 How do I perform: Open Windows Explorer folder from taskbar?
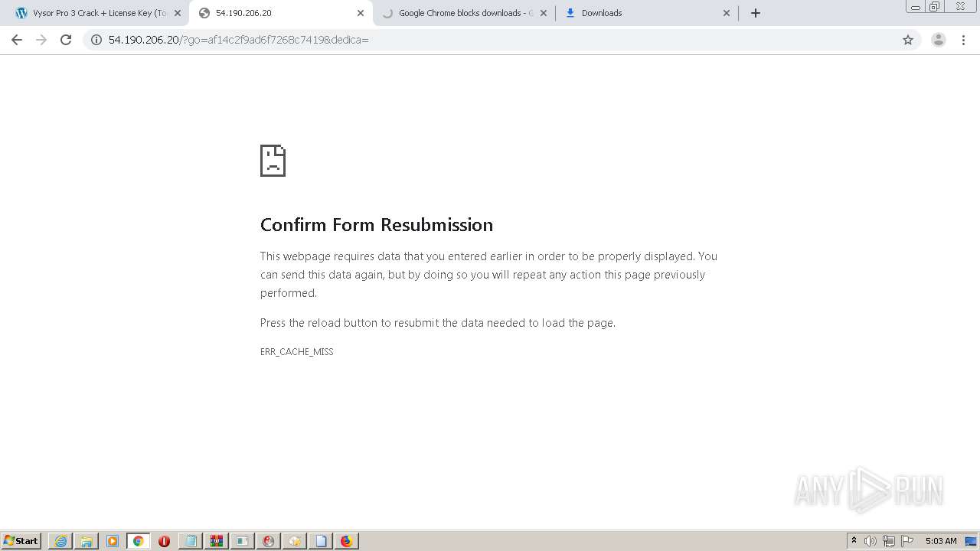[87, 541]
